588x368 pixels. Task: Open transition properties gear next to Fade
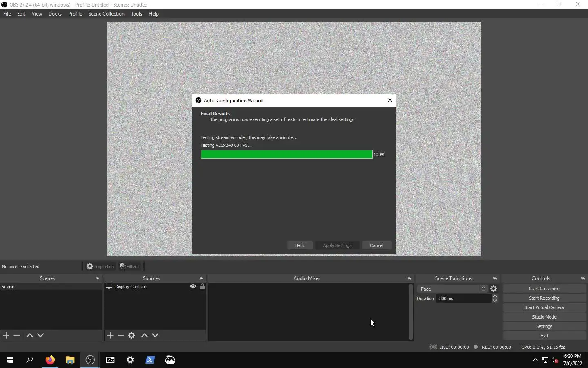click(x=494, y=289)
